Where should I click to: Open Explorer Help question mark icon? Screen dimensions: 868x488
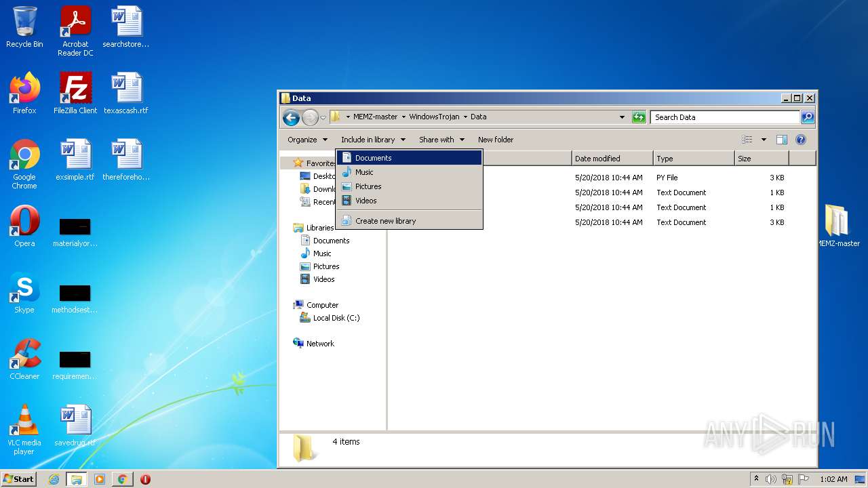800,140
